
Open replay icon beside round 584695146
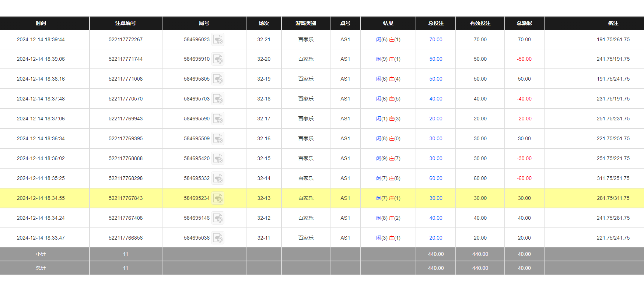pos(218,218)
